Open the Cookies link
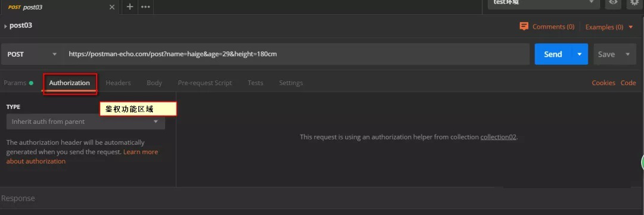 click(603, 83)
